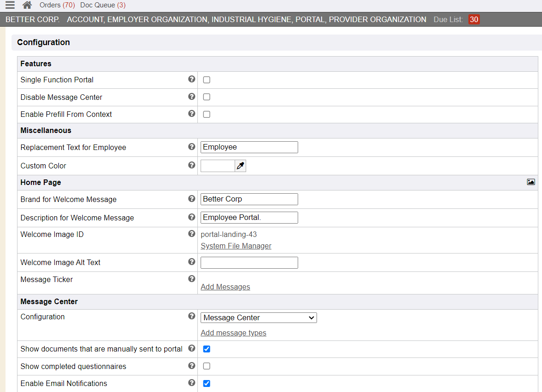Click the Custom Color swatch field
Image resolution: width=542 pixels, height=392 pixels.
coord(218,166)
